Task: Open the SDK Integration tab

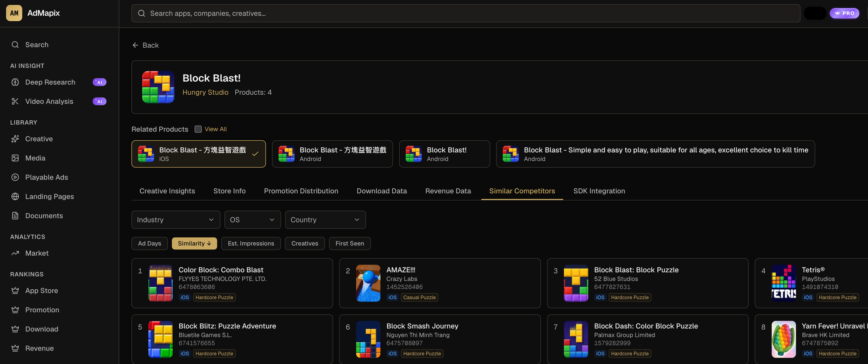Action: click(x=599, y=191)
